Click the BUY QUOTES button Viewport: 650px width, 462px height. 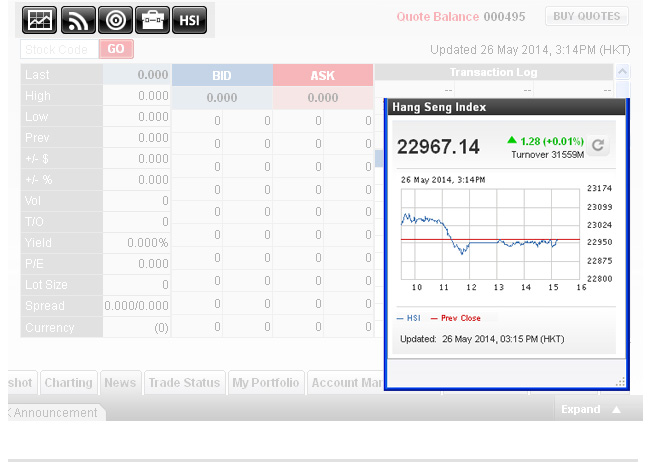587,16
